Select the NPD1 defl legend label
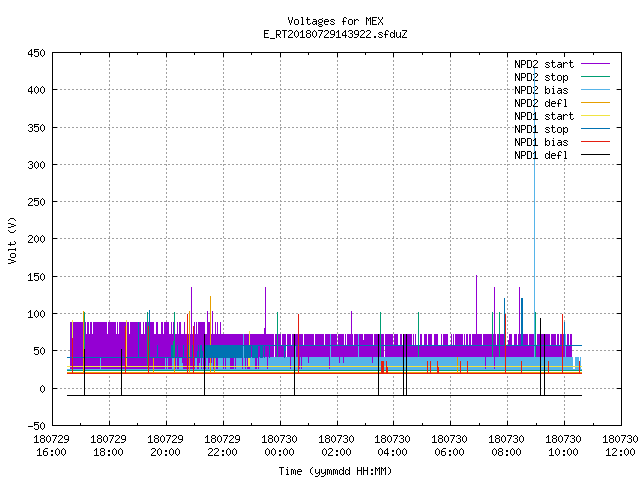Screen dimensions: 640x480 coord(541,155)
